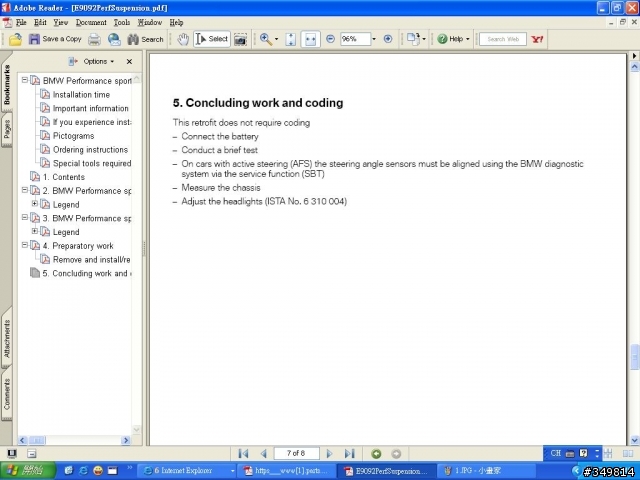The image size is (640, 480).
Task: Expand Legend under 3. BMW Performance
Action: [35, 231]
